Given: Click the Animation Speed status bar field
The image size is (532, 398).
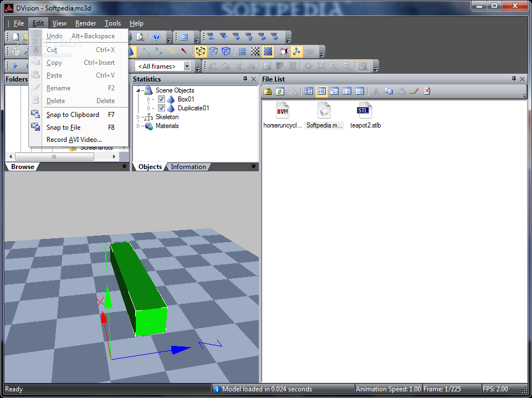Looking at the screenshot, I should coord(388,389).
